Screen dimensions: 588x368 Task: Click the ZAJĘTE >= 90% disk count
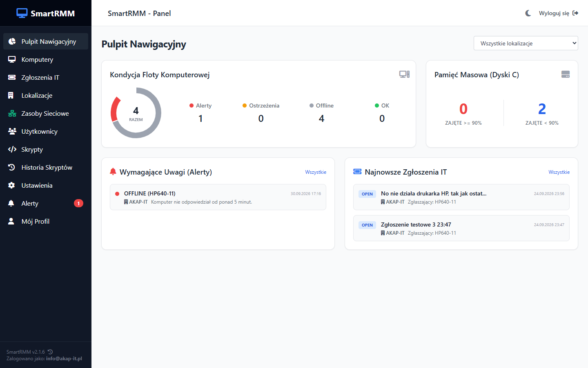tap(463, 109)
